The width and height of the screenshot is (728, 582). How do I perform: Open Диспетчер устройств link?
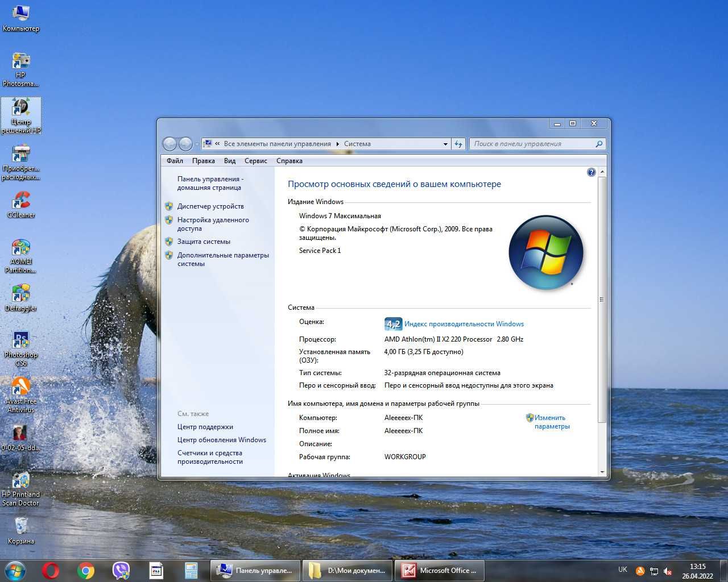point(210,206)
